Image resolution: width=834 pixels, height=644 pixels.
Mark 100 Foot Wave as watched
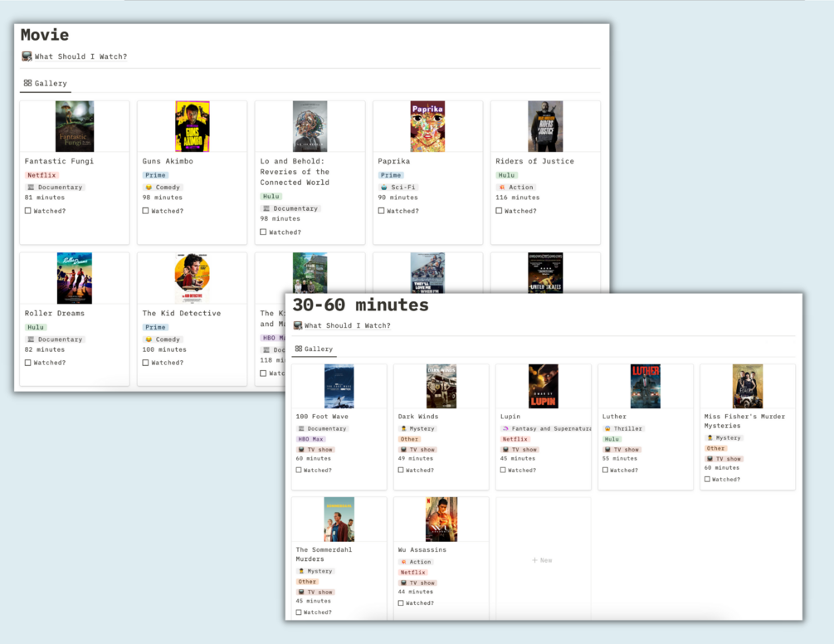[299, 470]
